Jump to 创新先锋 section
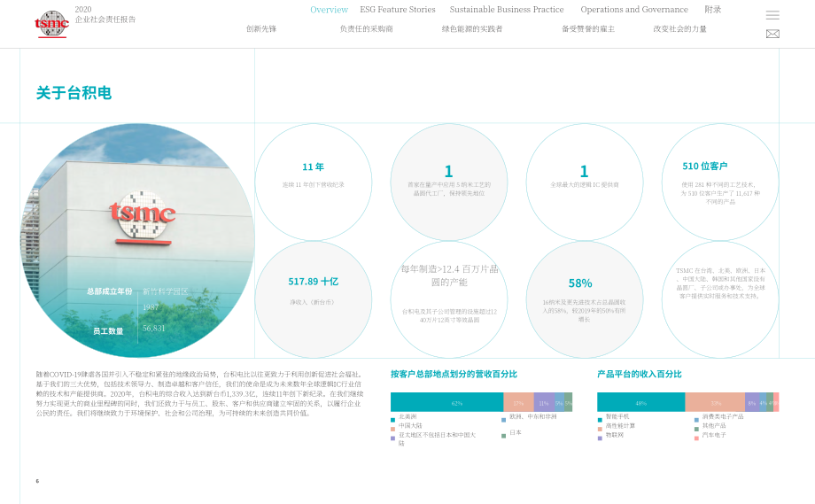Viewport: 815px width, 504px height. coord(261,29)
